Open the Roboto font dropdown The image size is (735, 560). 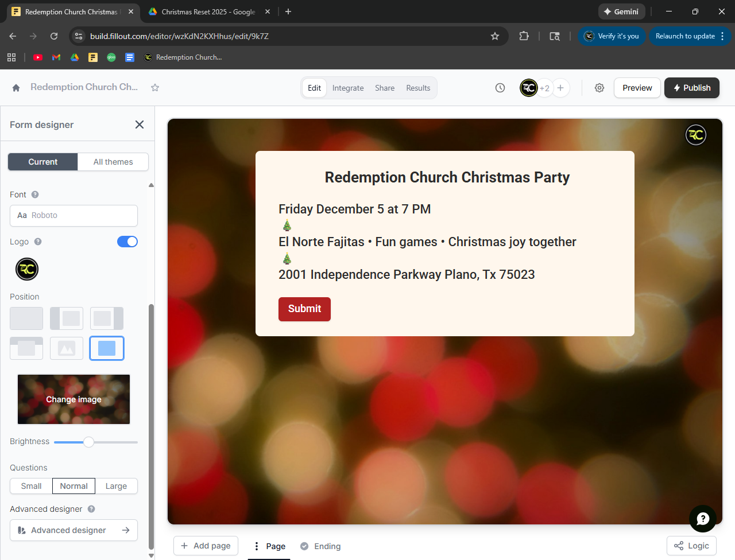73,216
